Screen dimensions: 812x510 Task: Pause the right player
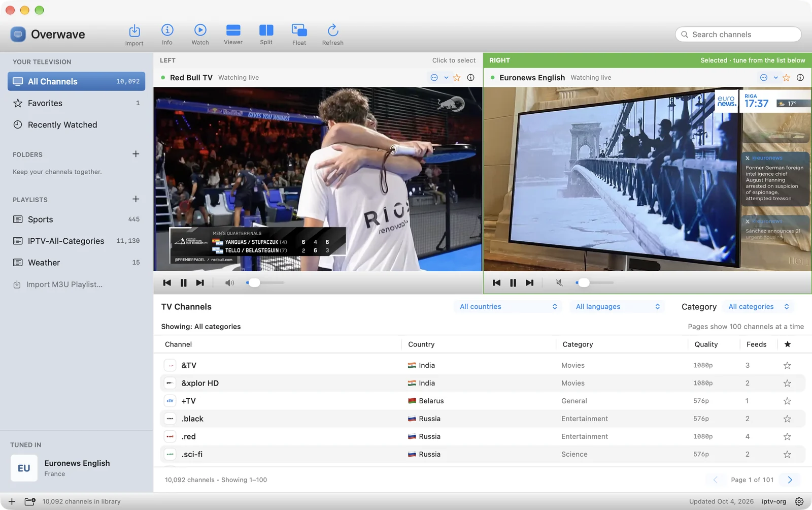[x=513, y=283]
